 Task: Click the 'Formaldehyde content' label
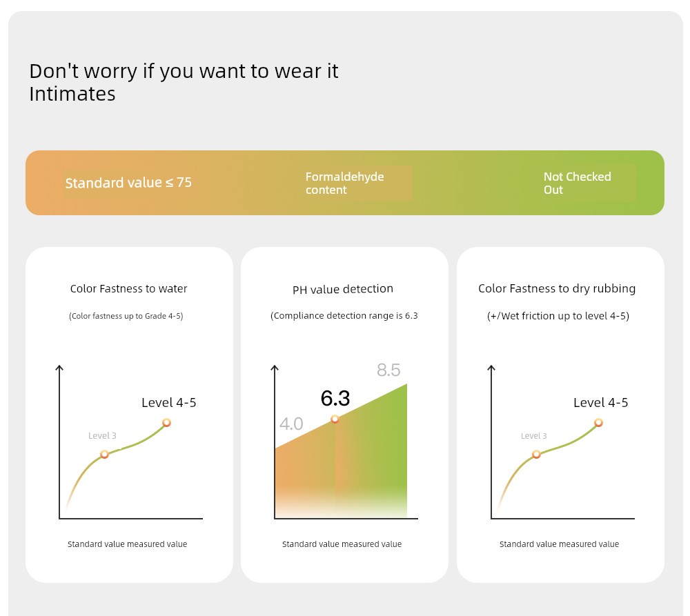[x=344, y=183]
